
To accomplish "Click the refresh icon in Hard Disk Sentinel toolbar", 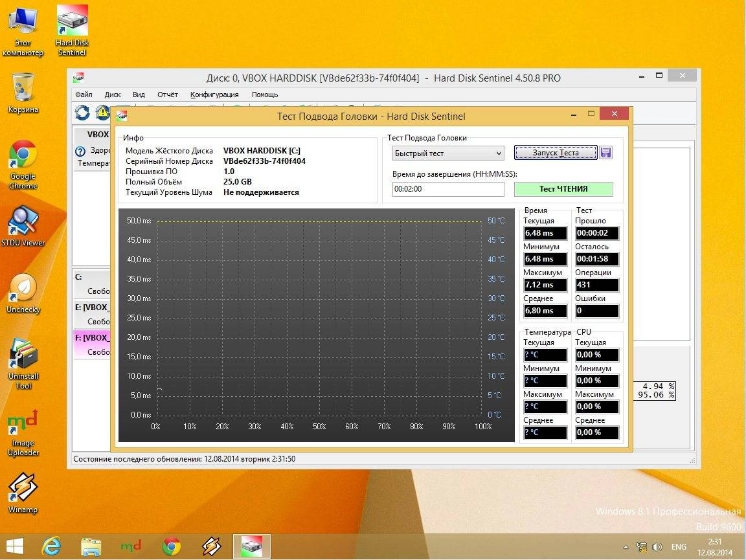I will coord(82,113).
